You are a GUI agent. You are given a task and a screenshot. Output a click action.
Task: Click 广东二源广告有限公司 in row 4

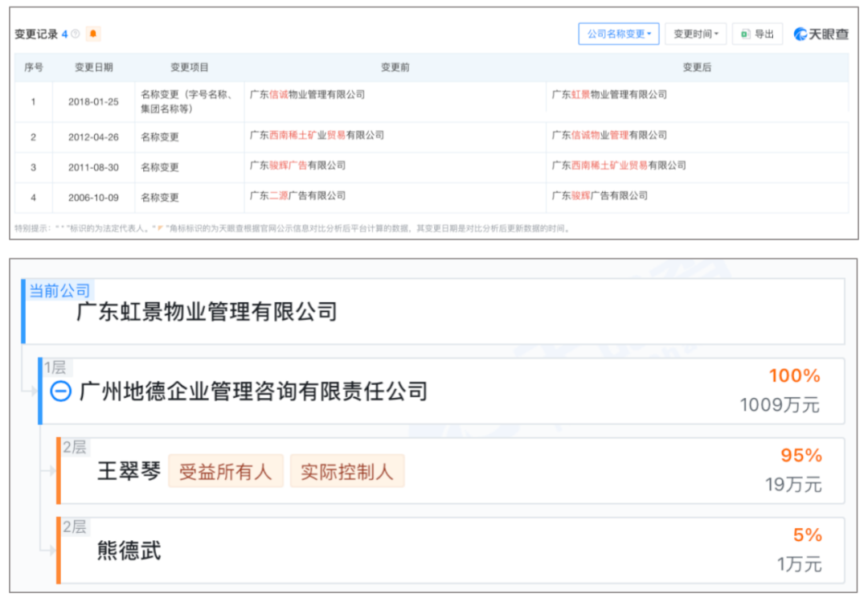pos(297,195)
